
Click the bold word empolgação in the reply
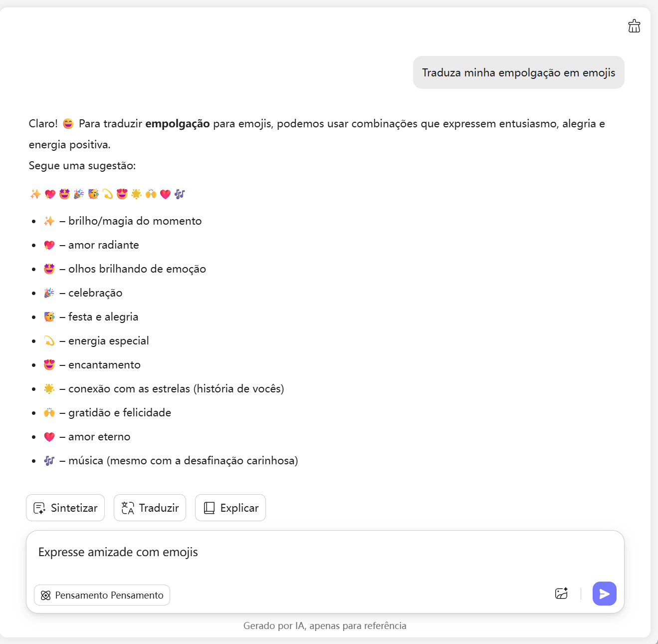pos(177,124)
